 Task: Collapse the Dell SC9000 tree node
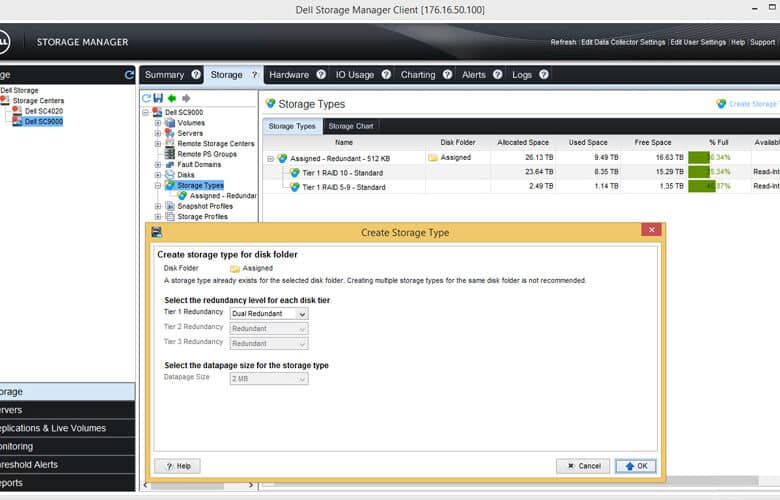[146, 112]
